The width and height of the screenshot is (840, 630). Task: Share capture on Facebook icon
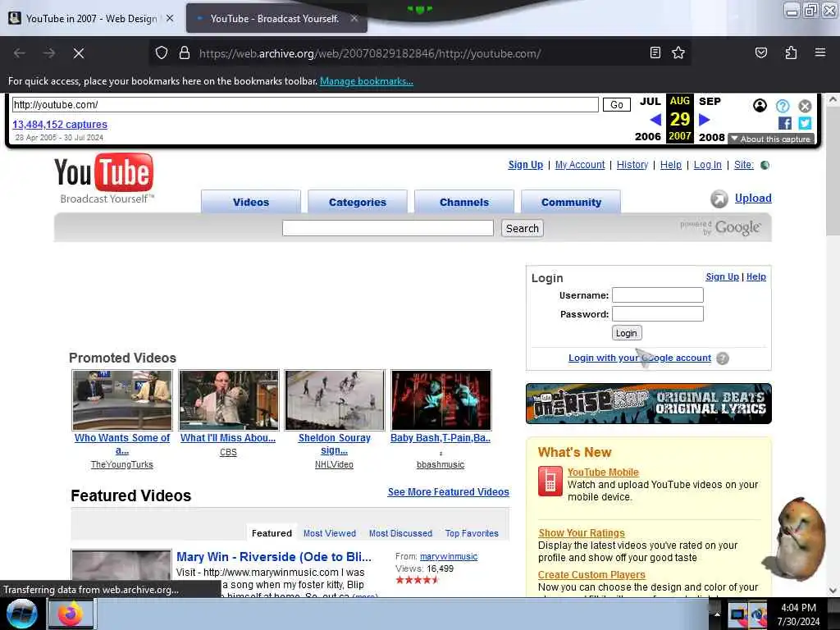(x=785, y=123)
